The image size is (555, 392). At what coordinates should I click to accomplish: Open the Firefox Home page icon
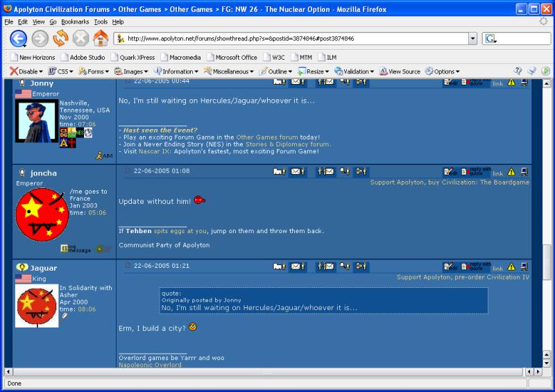tap(101, 38)
